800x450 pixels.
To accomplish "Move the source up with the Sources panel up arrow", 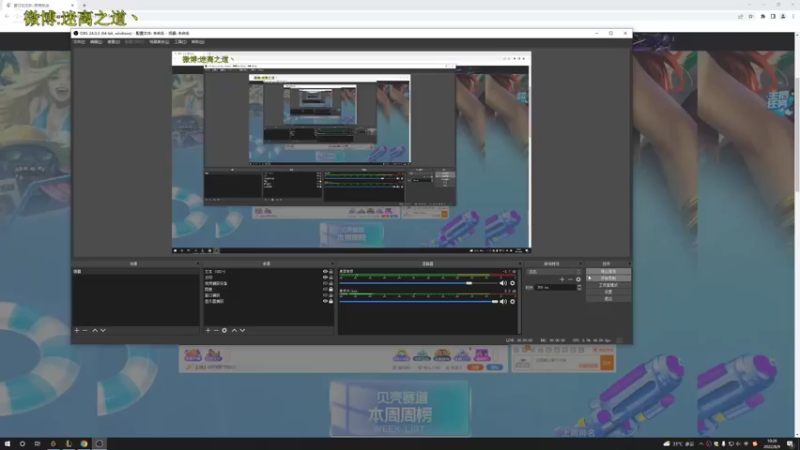I will pyautogui.click(x=234, y=330).
